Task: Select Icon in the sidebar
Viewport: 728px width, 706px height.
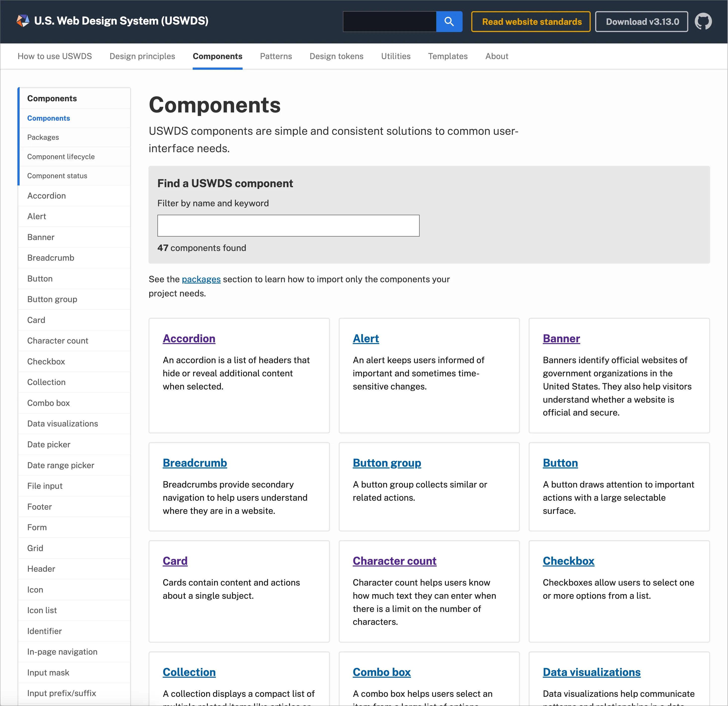Action: [x=75, y=590]
